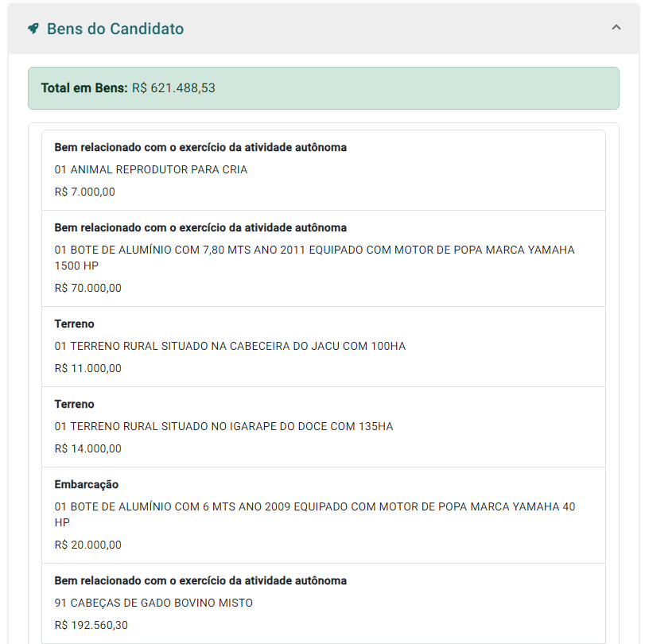
Task: Select the Total em Bens summary box
Action: coord(323,88)
